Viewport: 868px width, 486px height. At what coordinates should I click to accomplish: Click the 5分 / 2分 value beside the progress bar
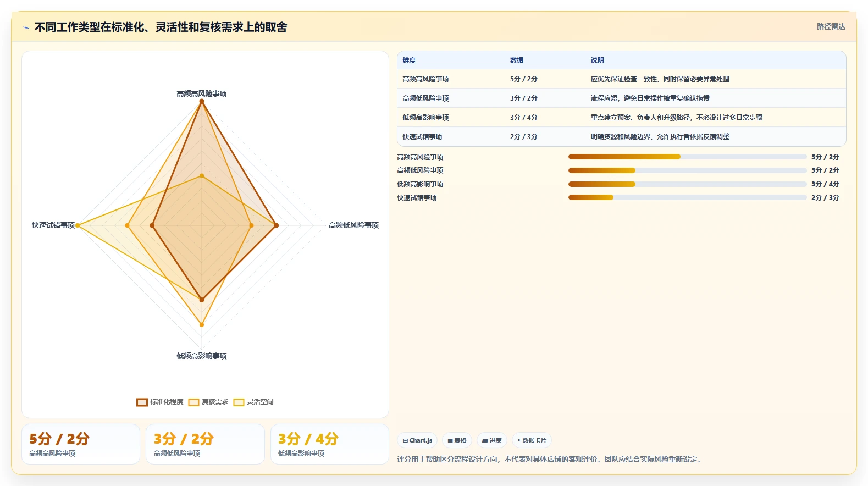825,157
